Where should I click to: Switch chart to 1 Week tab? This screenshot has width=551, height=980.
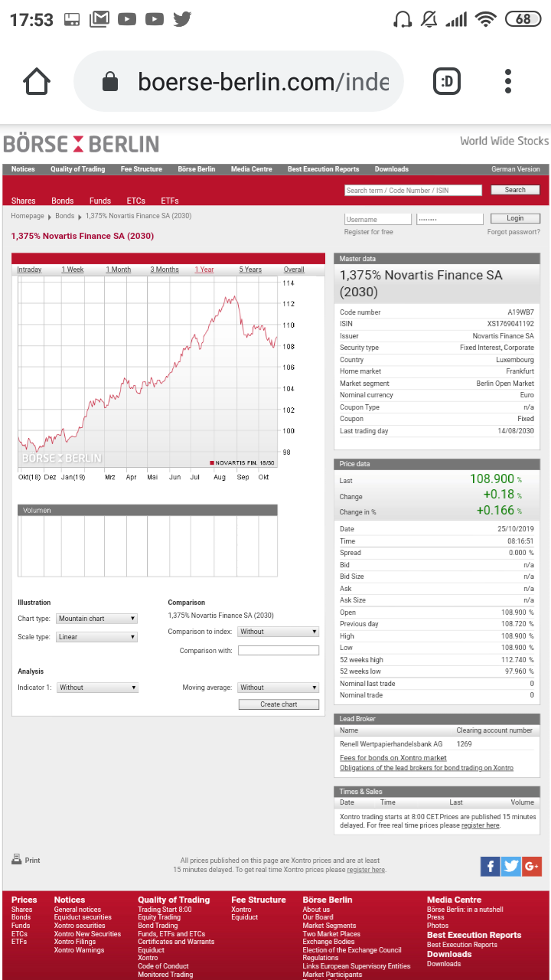(73, 269)
